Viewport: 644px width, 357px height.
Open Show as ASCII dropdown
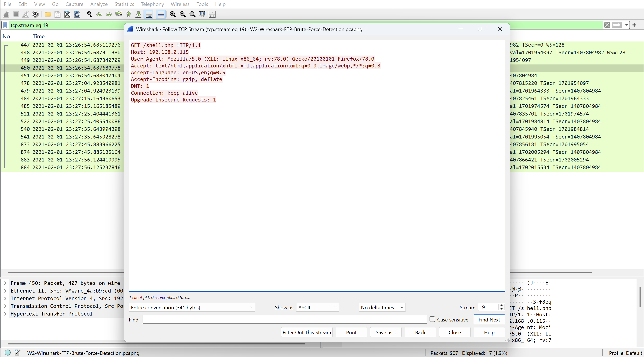(318, 307)
